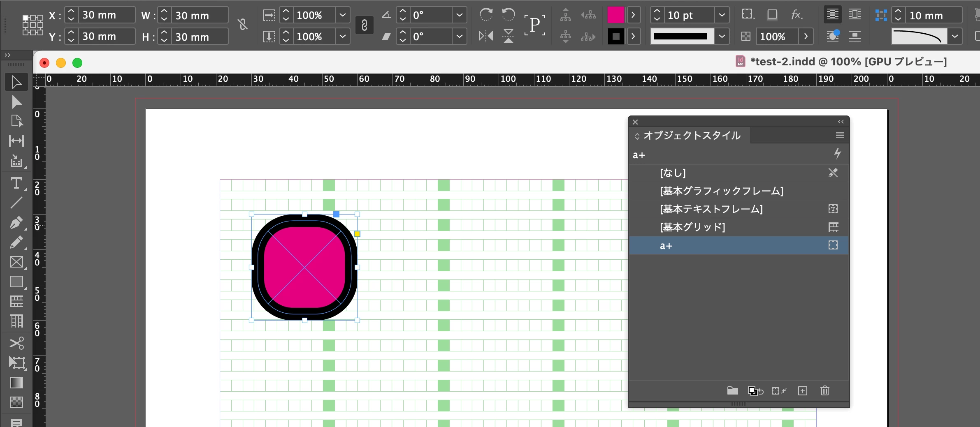This screenshot has height=427, width=980.
Task: Select the Rectangle tool
Action: pos(16,282)
